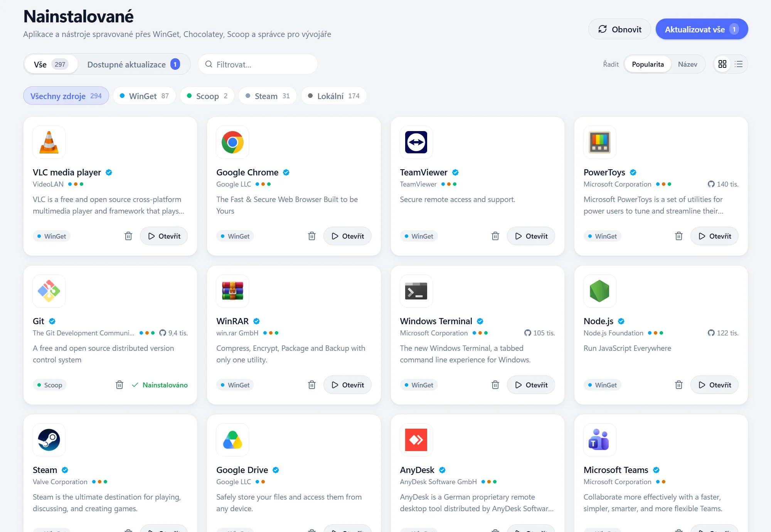Screen dimensions: 771x532
Task: Click the Windows Terminal app icon
Action: (x=416, y=291)
